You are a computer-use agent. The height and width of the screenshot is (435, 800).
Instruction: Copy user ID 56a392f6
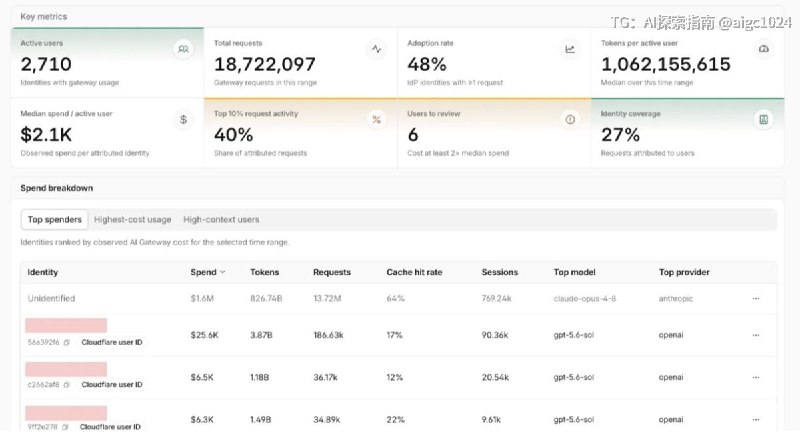(66, 342)
